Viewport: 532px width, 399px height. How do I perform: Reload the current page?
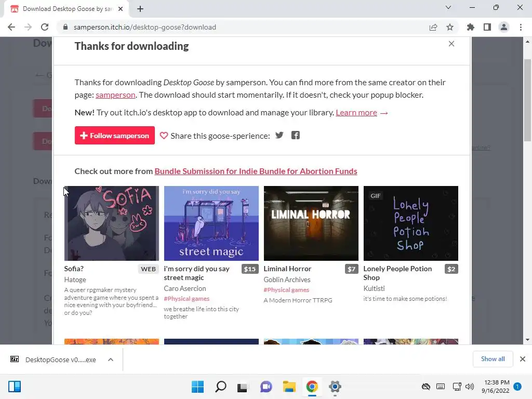click(x=45, y=27)
